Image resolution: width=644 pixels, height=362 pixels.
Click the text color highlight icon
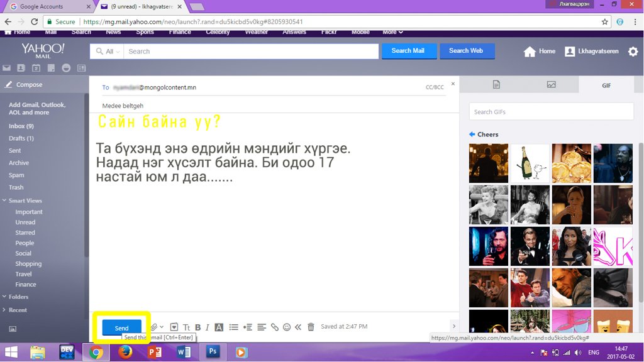coord(219,327)
